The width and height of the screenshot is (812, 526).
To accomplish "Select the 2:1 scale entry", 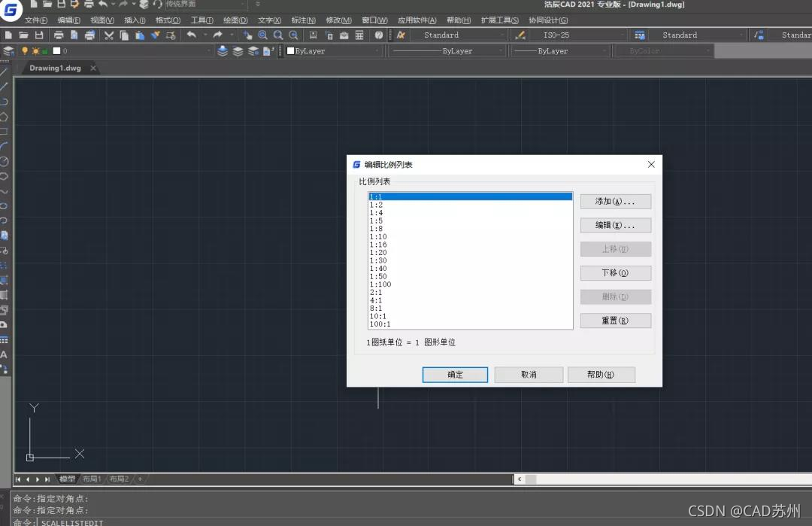I will (470, 292).
